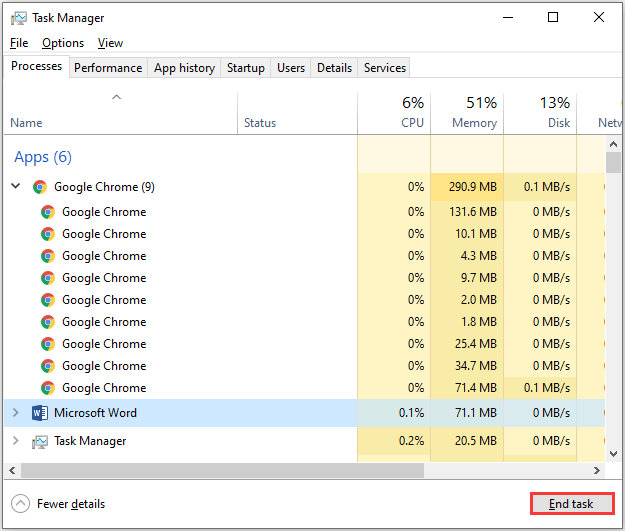625x531 pixels.
Task: Maximize the Task Manager window
Action: [x=553, y=18]
